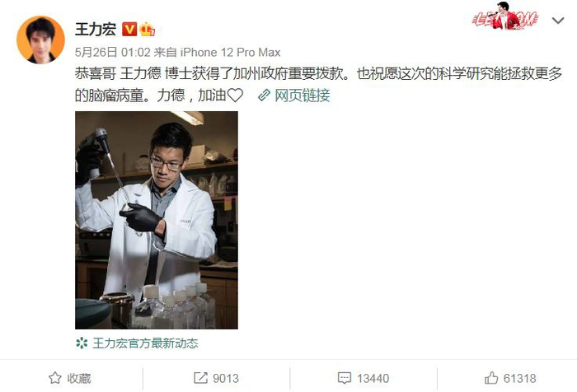Click the 61318 like count
Image resolution: width=577 pixels, height=392 pixels.
(x=519, y=378)
